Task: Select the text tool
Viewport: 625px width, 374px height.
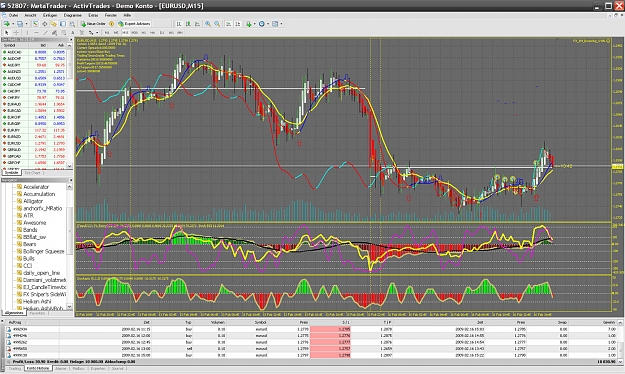Action: coord(73,32)
